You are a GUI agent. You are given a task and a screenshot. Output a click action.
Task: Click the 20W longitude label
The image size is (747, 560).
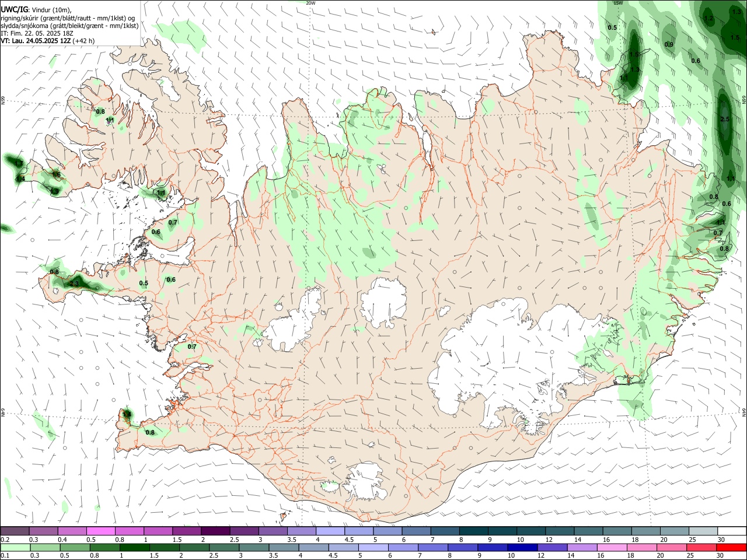pyautogui.click(x=310, y=3)
